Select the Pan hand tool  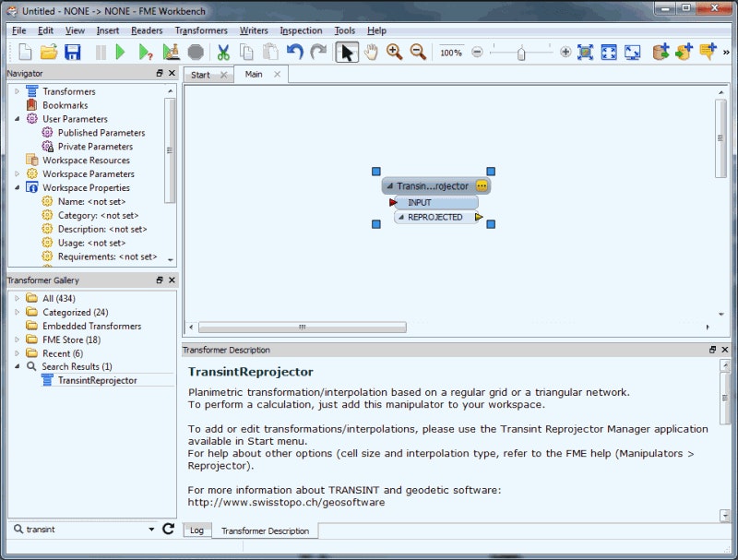point(371,53)
